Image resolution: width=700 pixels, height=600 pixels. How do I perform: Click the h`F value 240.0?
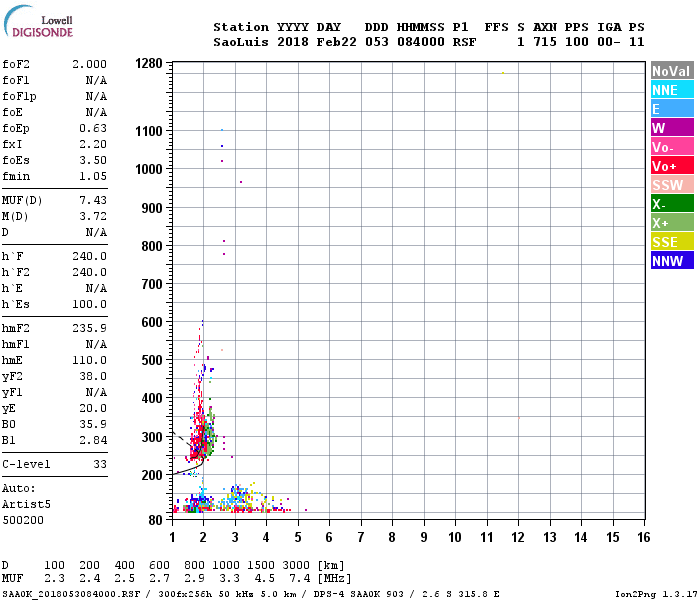click(x=89, y=256)
